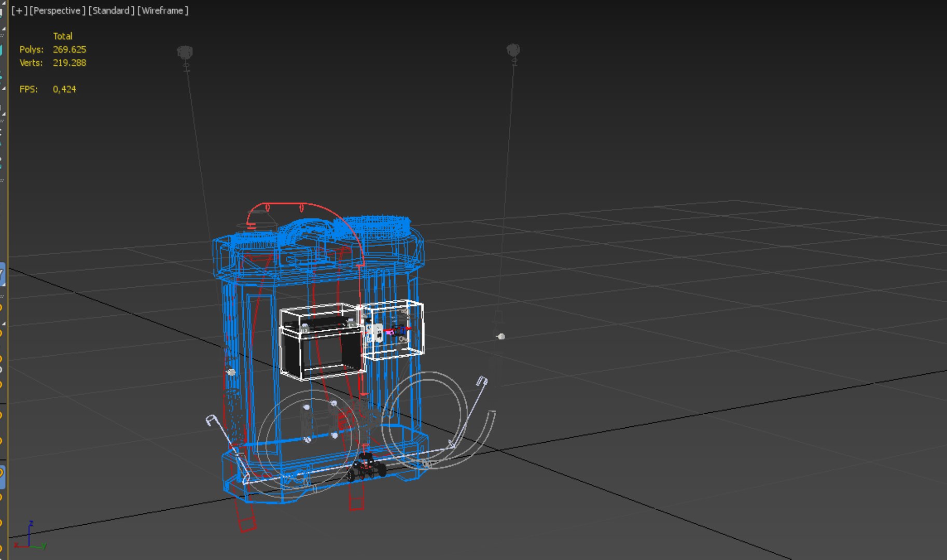This screenshot has height=560, width=947.
Task: Open the [Wireframe] shading mode menu
Action: pyautogui.click(x=162, y=10)
